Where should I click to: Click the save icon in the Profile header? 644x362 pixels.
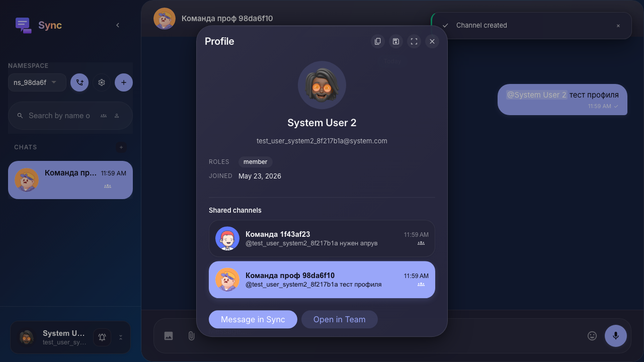[x=396, y=41]
